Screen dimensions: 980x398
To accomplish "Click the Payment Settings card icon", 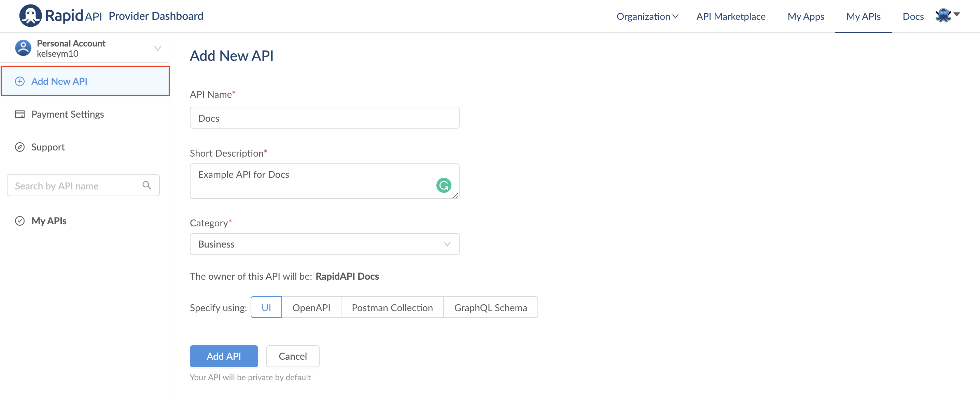I will pyautogui.click(x=20, y=114).
